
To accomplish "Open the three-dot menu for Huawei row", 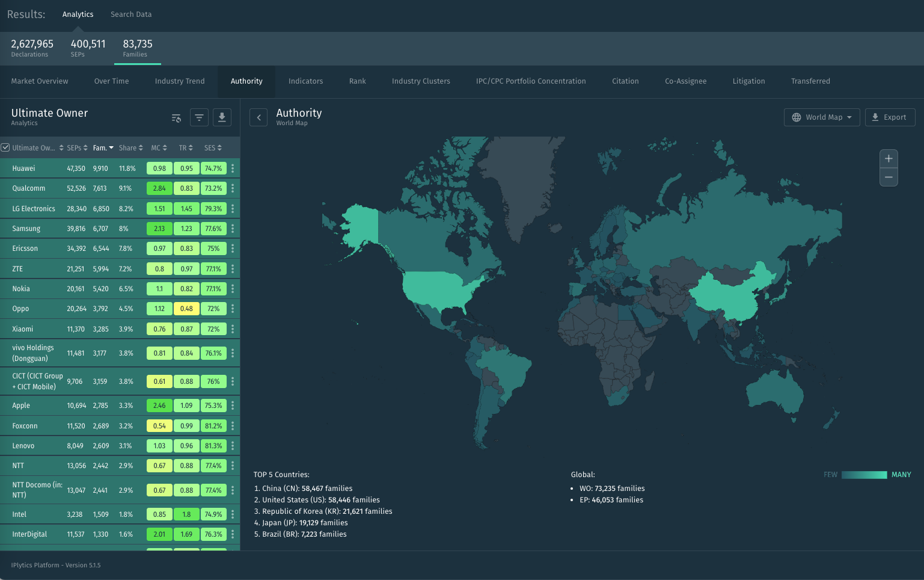I will 233,168.
